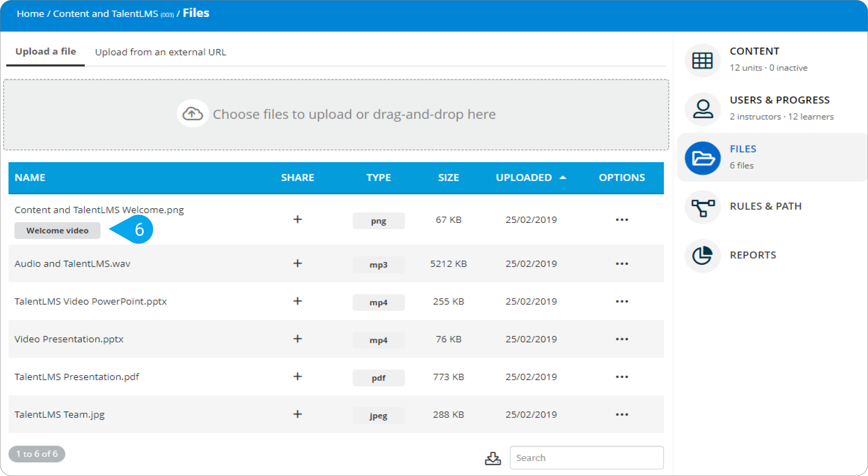
Task: Open the REPORTS sidebar section
Action: [x=753, y=255]
